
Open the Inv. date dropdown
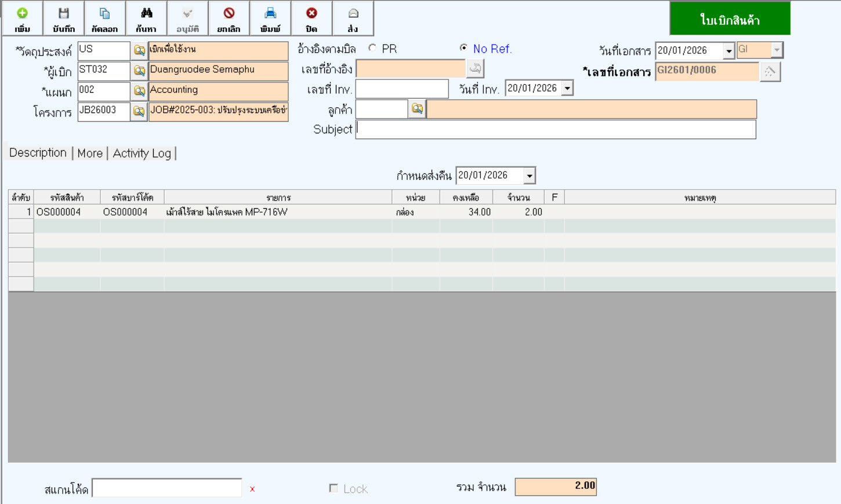[x=567, y=88]
